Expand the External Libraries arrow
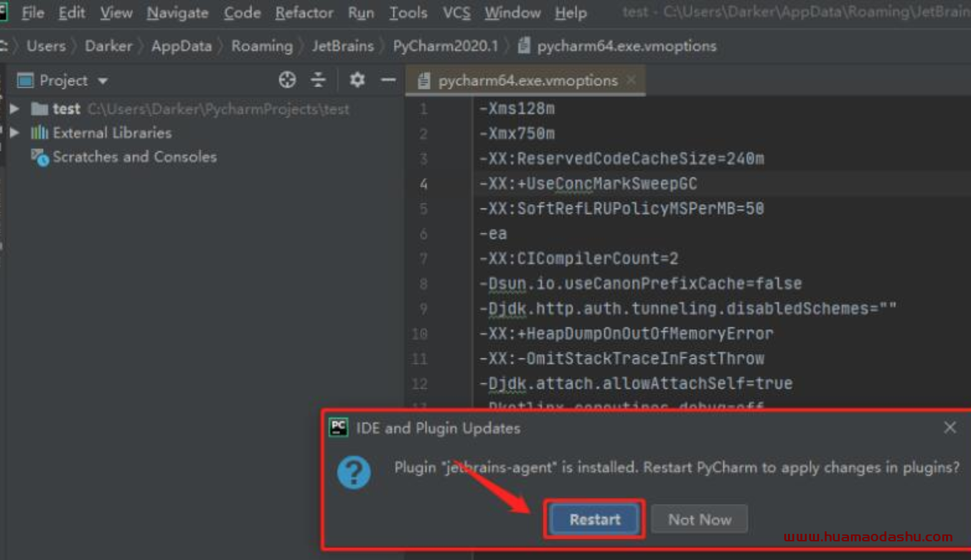This screenshot has width=971, height=560. pos(14,133)
